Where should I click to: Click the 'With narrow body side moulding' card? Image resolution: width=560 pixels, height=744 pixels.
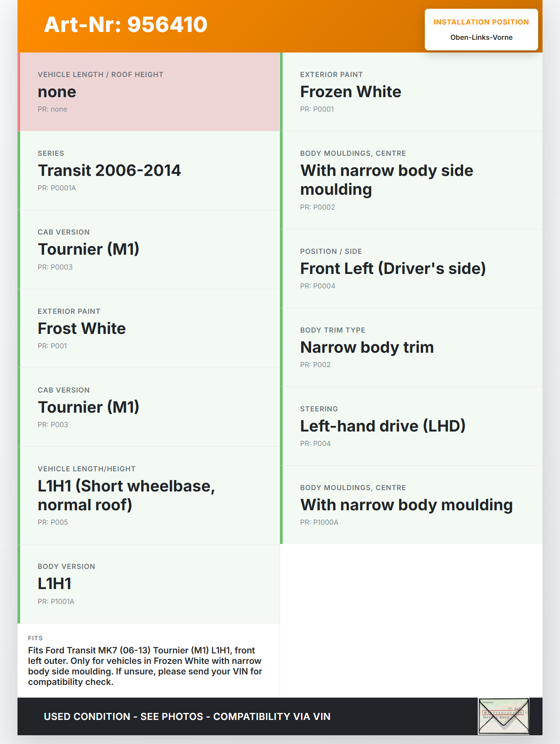point(412,180)
